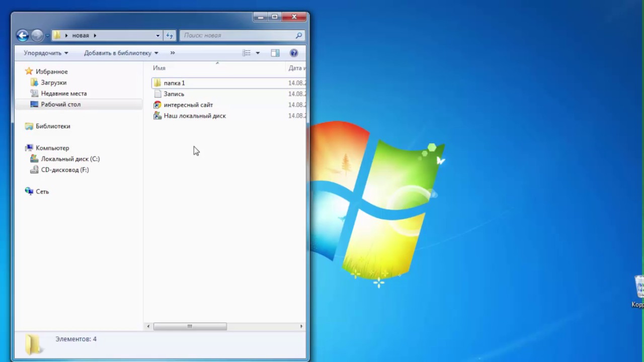Open "Сеть" in the navigation pane
The height and width of the screenshot is (362, 644).
tap(42, 192)
